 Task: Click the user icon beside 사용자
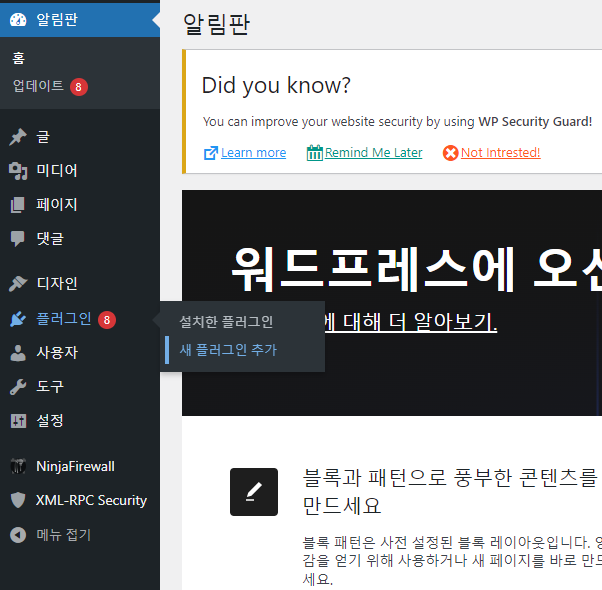pyautogui.click(x=18, y=353)
